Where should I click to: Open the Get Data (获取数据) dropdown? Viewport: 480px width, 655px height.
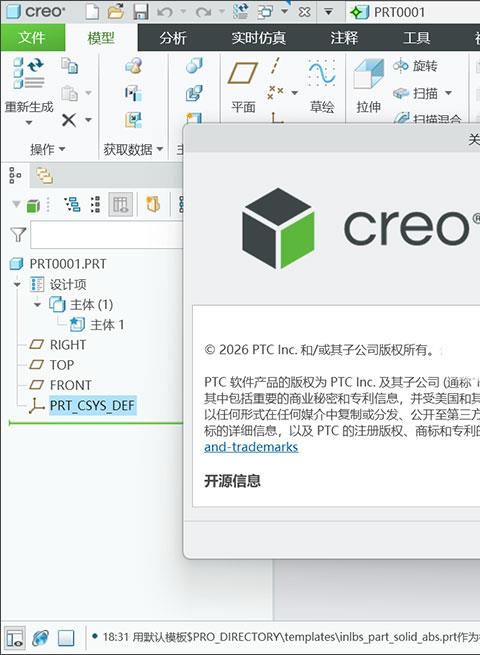(x=133, y=149)
